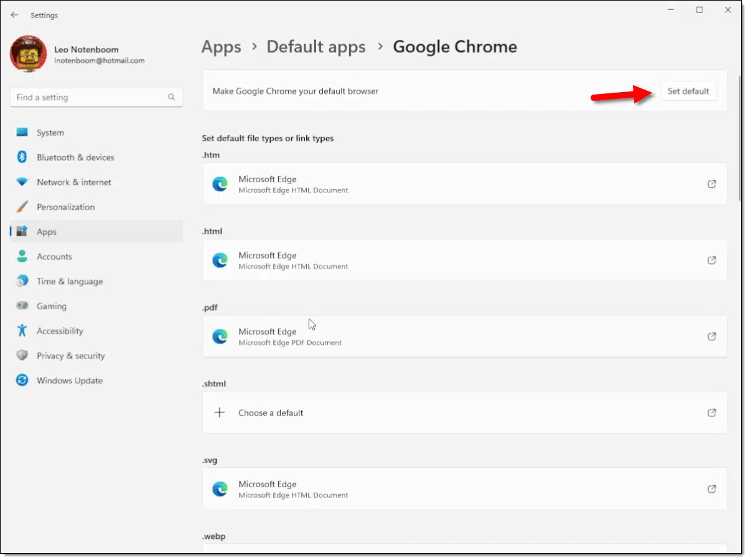Change the .htm default app

464,184
